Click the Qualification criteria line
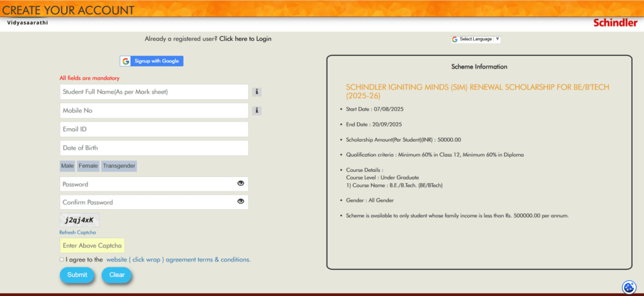 point(435,155)
